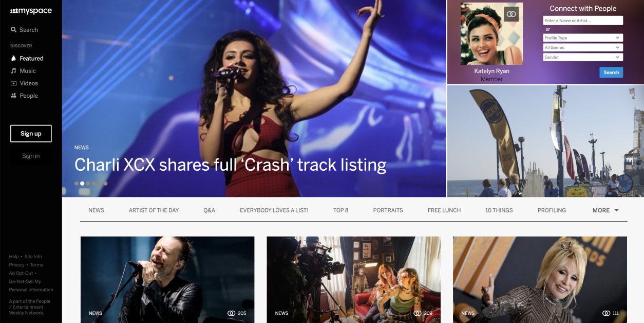Click the Katelyn Ryan member name
Viewport: 644px width, 323px height.
pos(491,71)
